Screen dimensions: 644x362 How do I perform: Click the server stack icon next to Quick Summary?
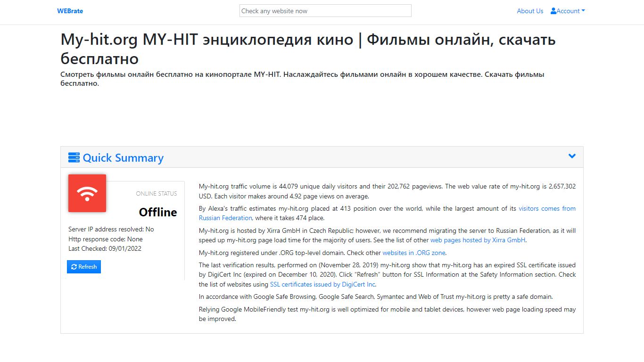pyautogui.click(x=74, y=157)
